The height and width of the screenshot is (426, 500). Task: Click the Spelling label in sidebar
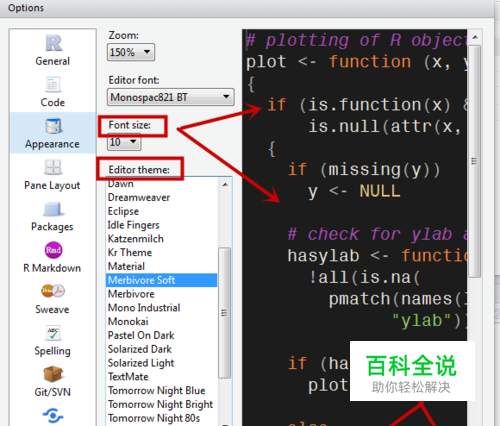coord(53,351)
